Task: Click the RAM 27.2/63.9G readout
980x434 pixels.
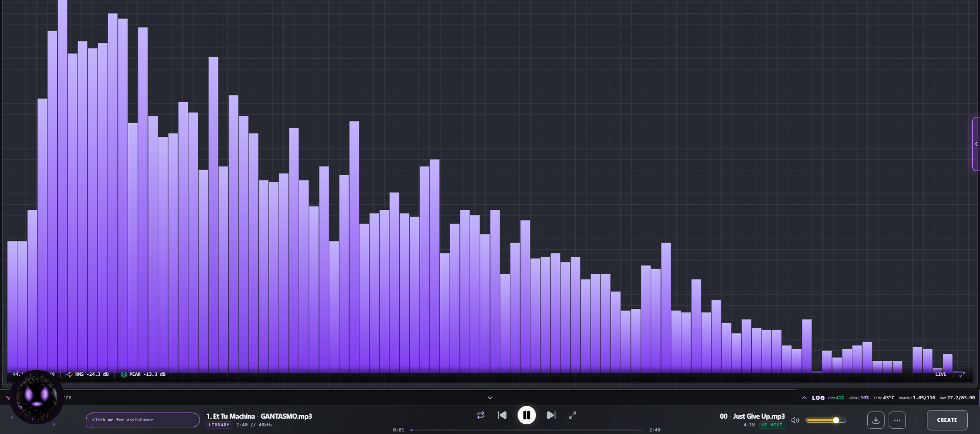Action: pos(957,398)
